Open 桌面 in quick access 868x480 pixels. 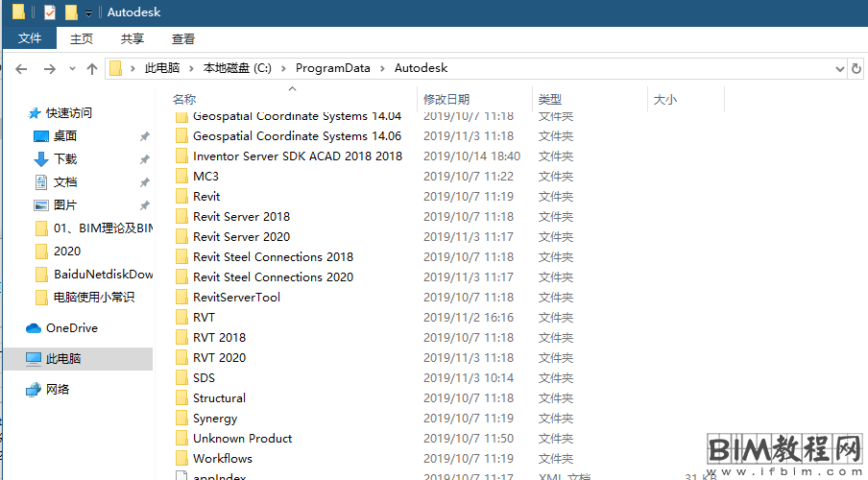tap(65, 136)
